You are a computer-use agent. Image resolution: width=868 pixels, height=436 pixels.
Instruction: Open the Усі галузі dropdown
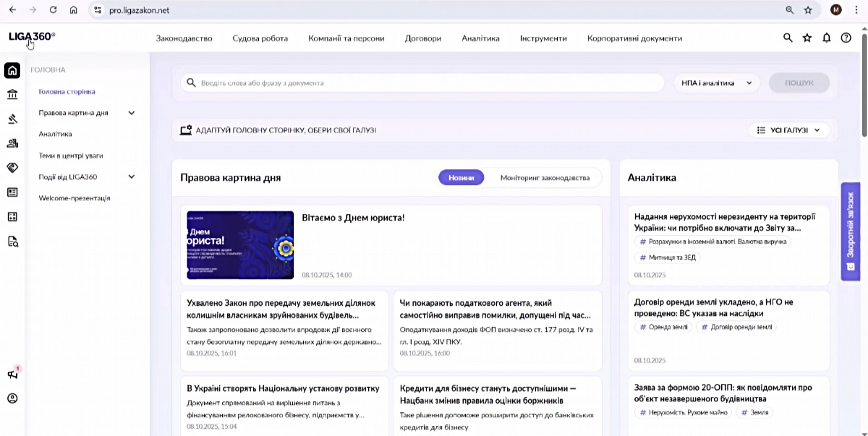coord(789,130)
